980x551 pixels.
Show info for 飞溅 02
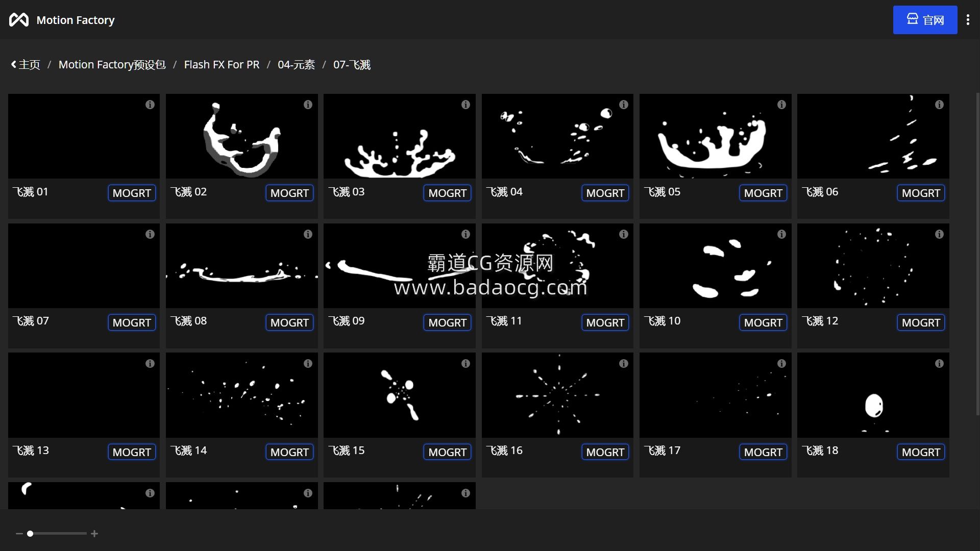coord(308,105)
